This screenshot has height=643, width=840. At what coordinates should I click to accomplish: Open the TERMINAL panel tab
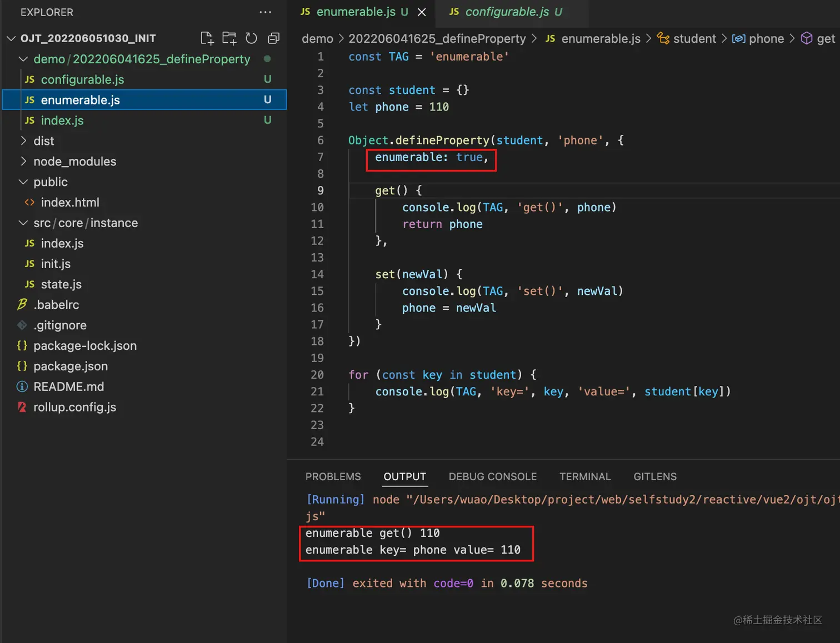coord(585,476)
